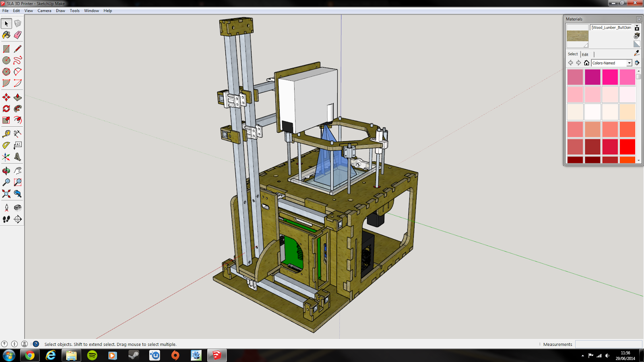Open the Materials Details arrow menu

point(637,63)
